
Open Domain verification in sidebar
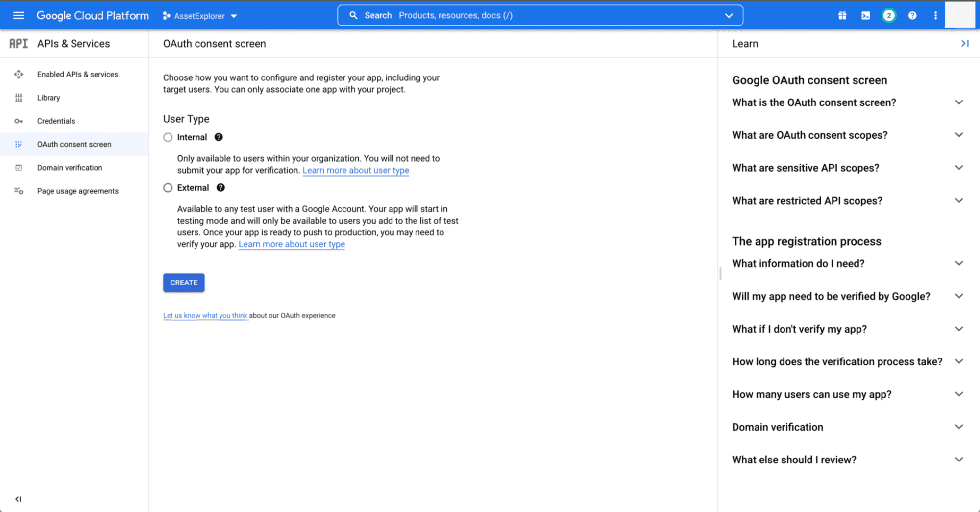coord(74,168)
